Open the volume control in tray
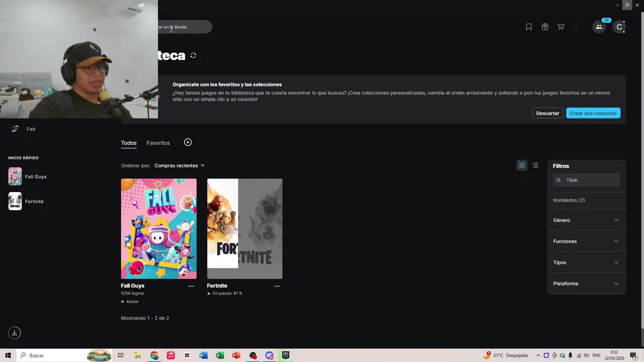Viewport: 644px width, 362px height. (x=586, y=355)
